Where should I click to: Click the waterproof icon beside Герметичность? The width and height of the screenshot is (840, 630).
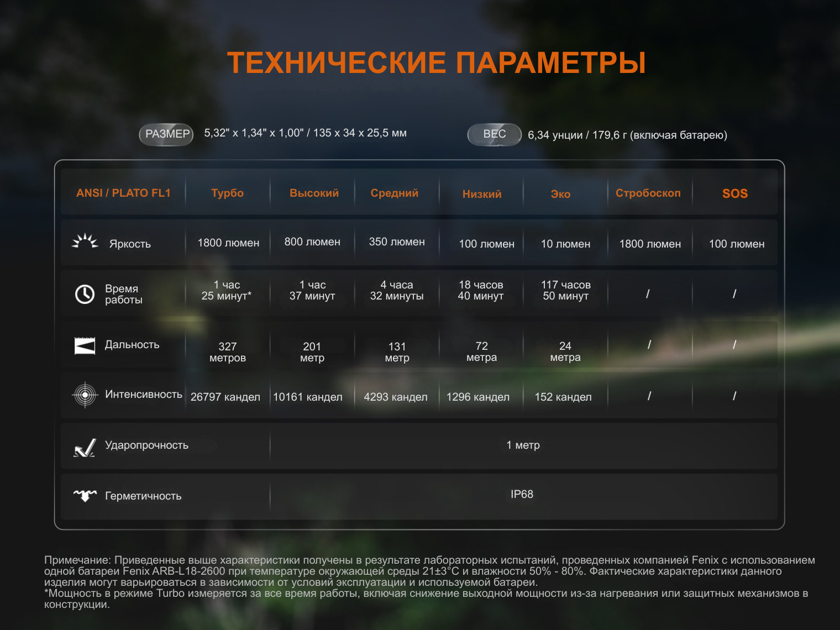[85, 495]
